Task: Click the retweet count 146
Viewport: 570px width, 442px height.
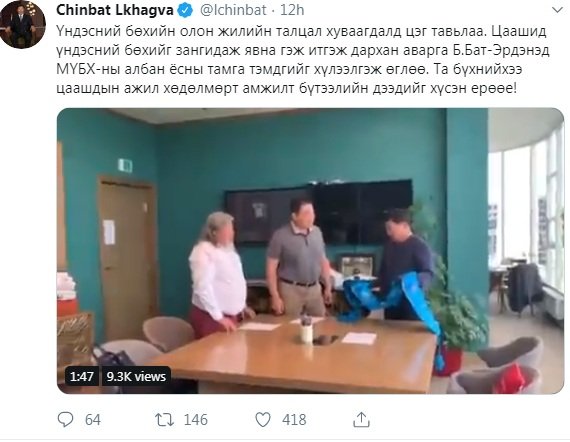Action: tap(196, 420)
